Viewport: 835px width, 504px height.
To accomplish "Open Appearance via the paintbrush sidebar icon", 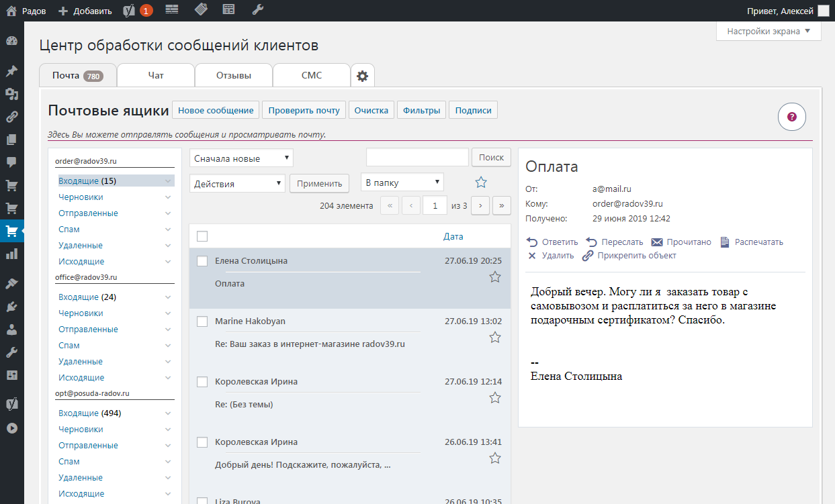I will pyautogui.click(x=11, y=284).
